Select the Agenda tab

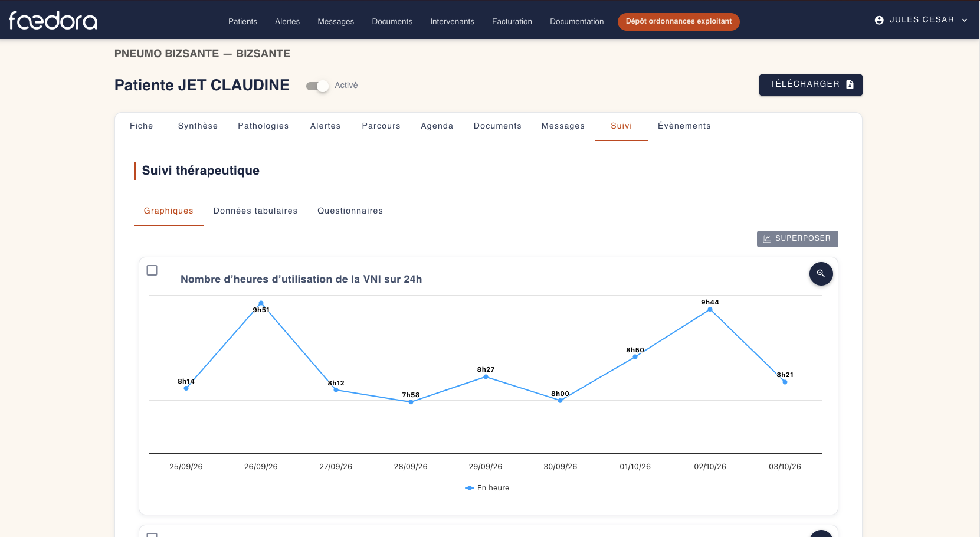[437, 126]
